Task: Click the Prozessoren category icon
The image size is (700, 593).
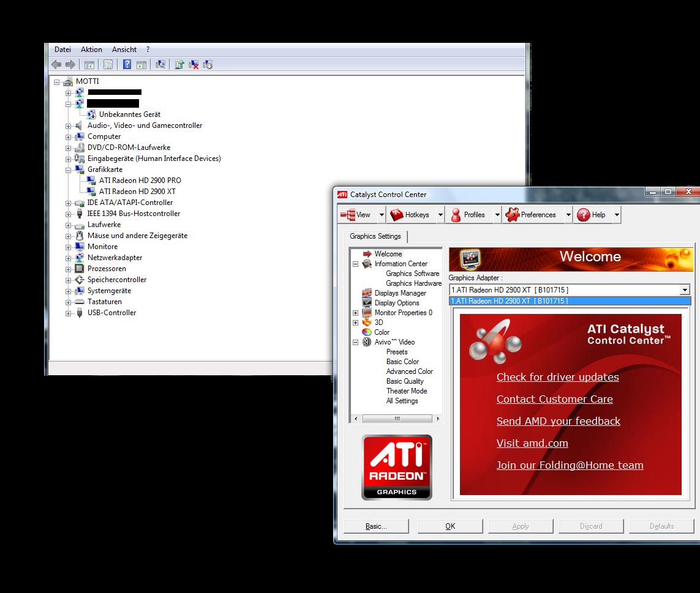Action: [x=80, y=269]
